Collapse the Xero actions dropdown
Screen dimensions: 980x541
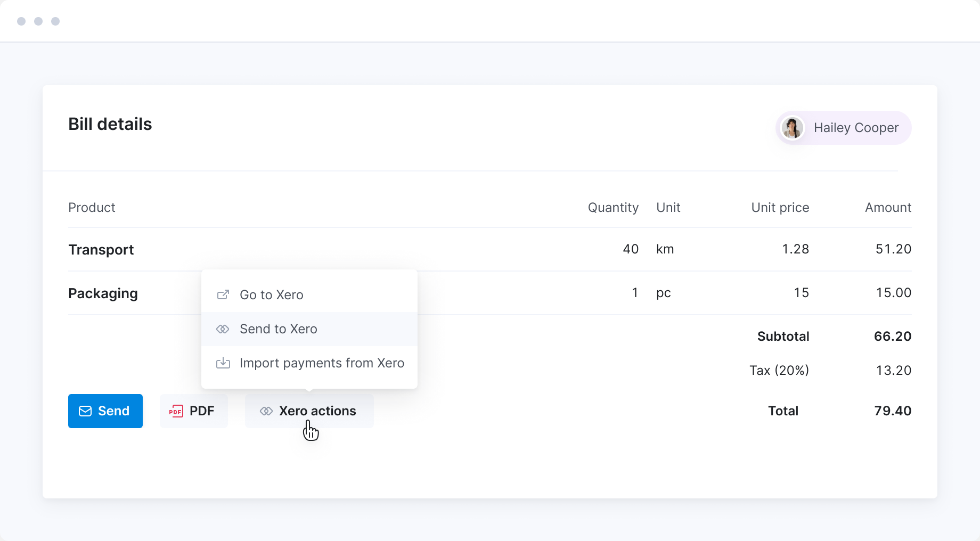pyautogui.click(x=309, y=411)
